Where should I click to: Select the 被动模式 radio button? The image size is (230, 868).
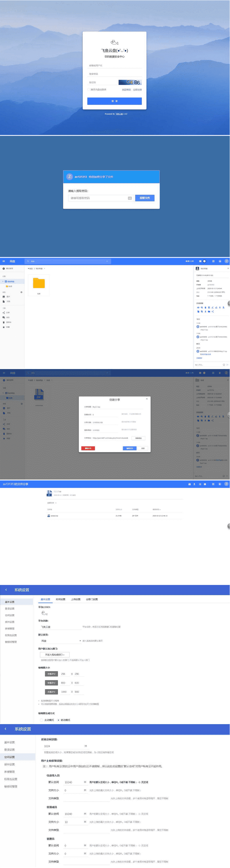pos(59,720)
